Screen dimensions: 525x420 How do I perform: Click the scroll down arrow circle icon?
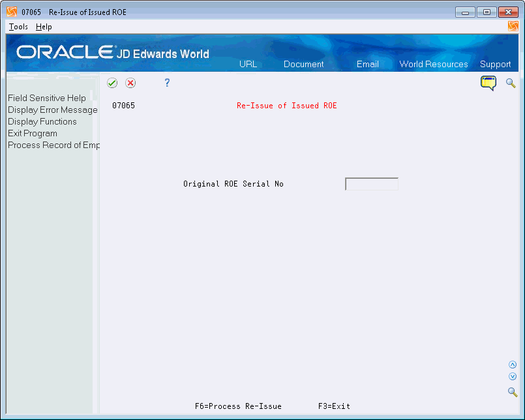tap(512, 376)
